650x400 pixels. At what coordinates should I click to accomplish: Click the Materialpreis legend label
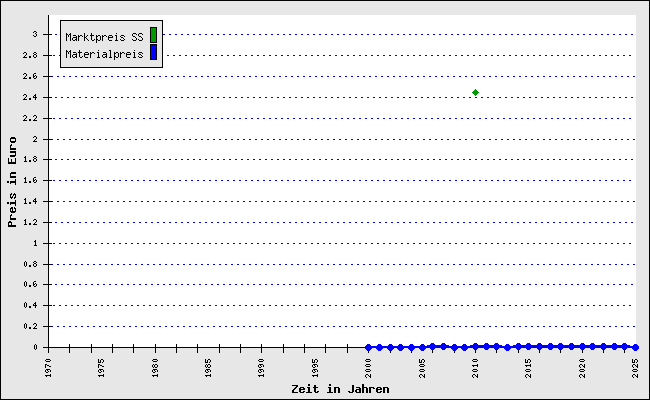104,53
